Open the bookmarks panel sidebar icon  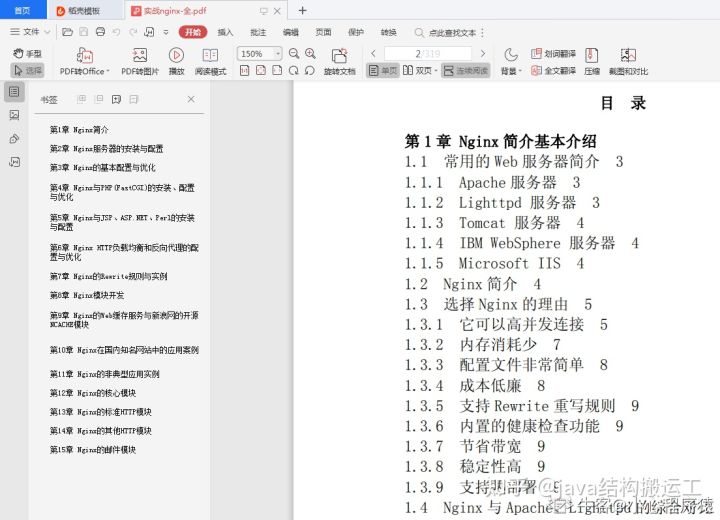pyautogui.click(x=14, y=92)
